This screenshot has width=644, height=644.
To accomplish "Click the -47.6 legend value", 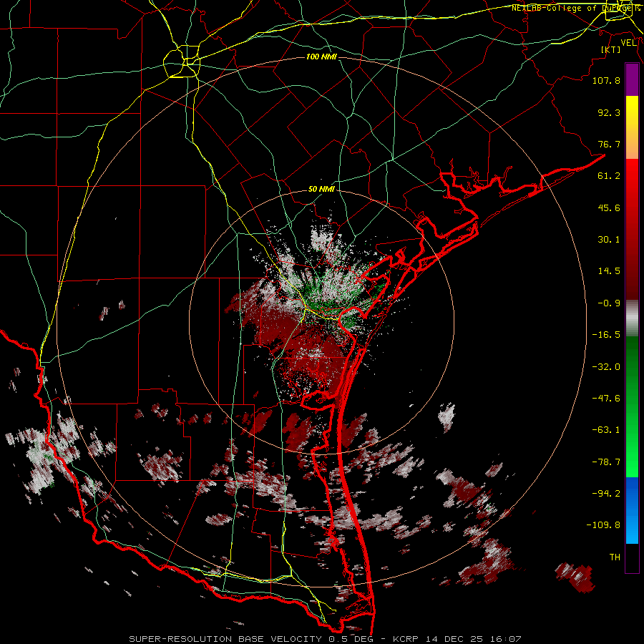I will [x=606, y=399].
